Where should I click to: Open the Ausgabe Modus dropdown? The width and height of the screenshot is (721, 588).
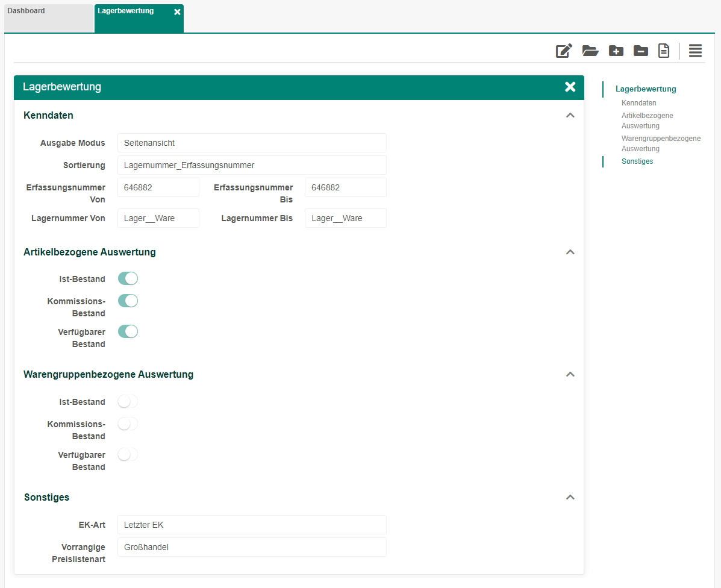[x=252, y=143]
